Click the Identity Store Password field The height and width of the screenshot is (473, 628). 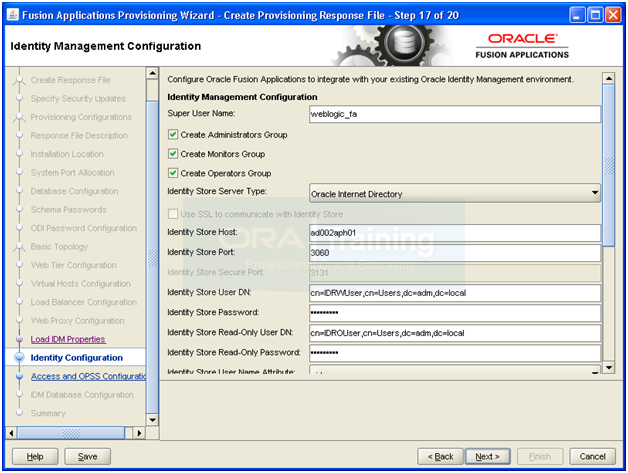pyautogui.click(x=455, y=313)
